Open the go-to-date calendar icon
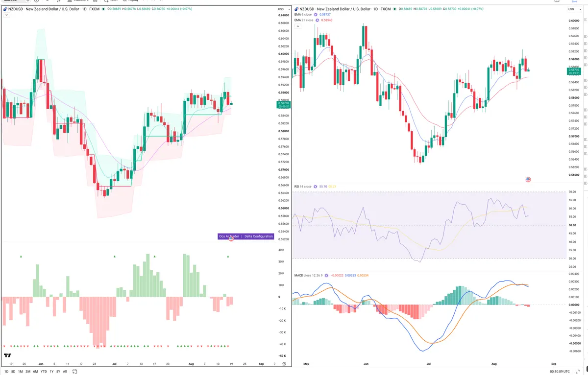This screenshot has width=588, height=375. tap(74, 372)
